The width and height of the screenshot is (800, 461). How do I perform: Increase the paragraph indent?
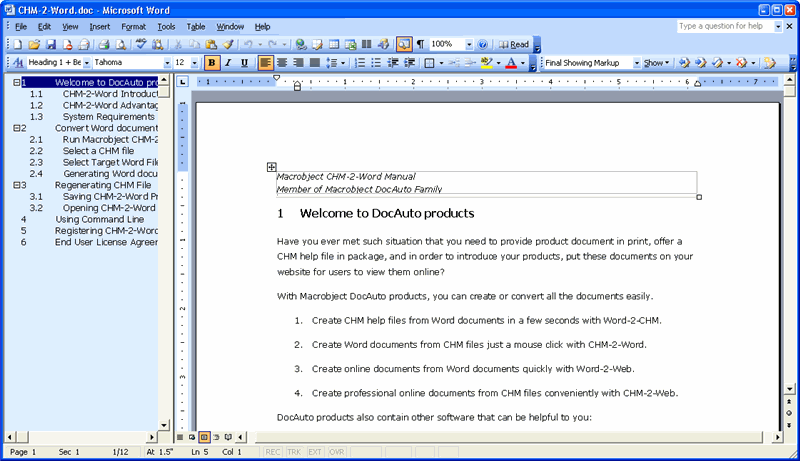coord(409,63)
